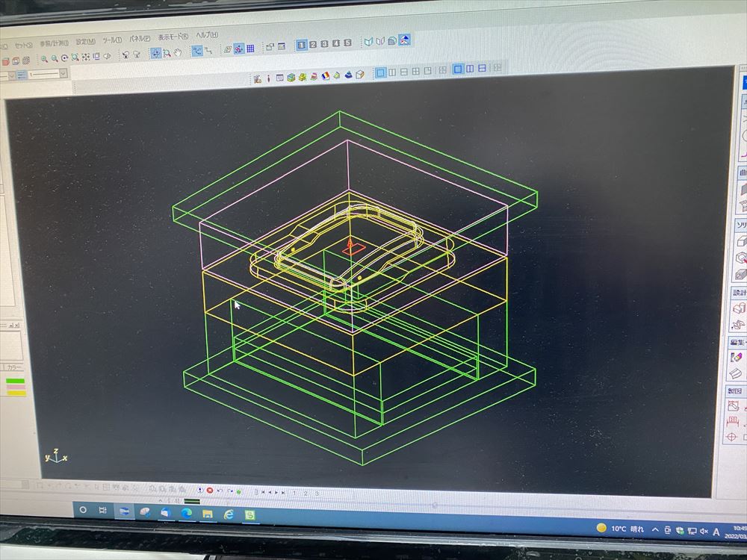The image size is (747, 560).
Task: Click the circular rotate view icon
Action: (x=64, y=58)
